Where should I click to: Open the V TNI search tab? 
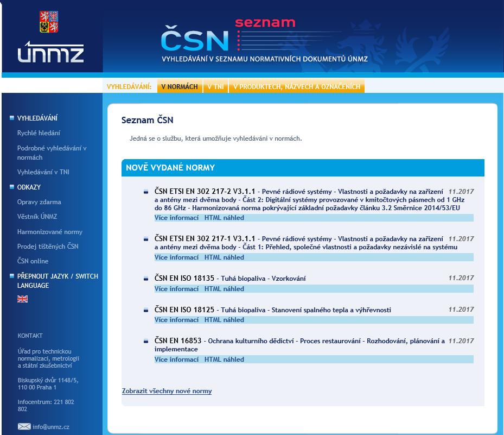[215, 86]
